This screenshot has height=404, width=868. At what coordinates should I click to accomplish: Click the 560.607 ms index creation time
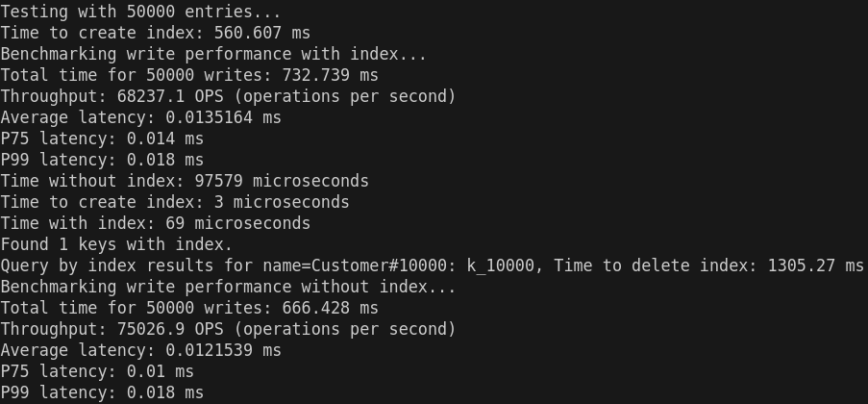coord(262,33)
